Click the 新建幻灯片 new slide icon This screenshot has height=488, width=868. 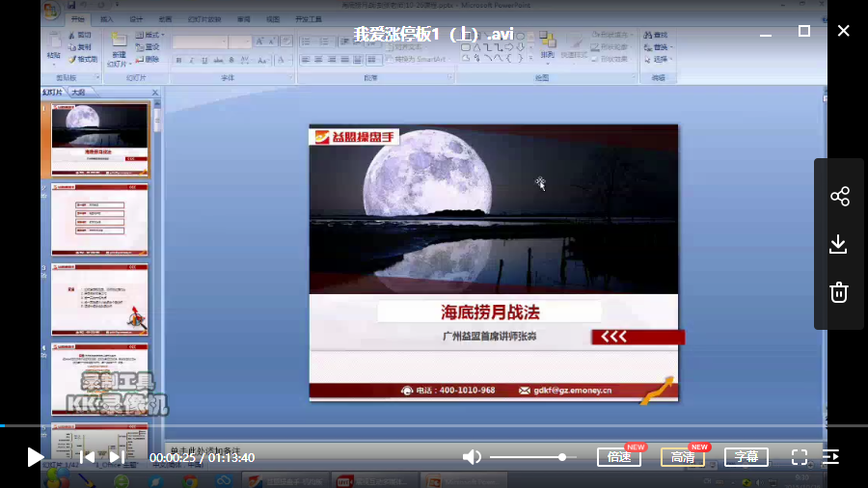[x=119, y=40]
